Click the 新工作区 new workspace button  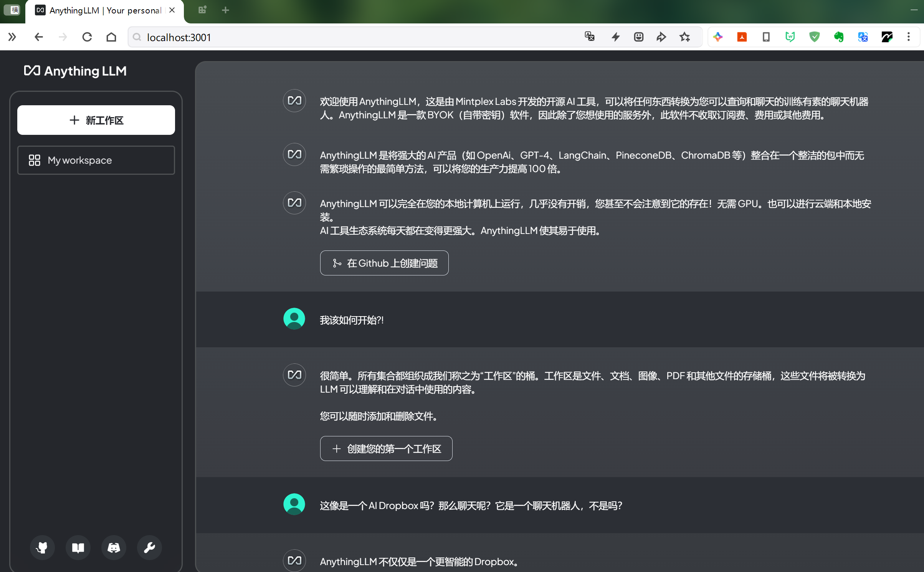[96, 120]
